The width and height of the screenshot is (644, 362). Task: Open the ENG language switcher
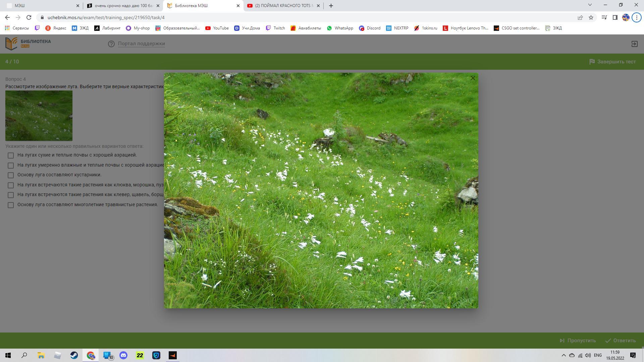[x=597, y=355]
